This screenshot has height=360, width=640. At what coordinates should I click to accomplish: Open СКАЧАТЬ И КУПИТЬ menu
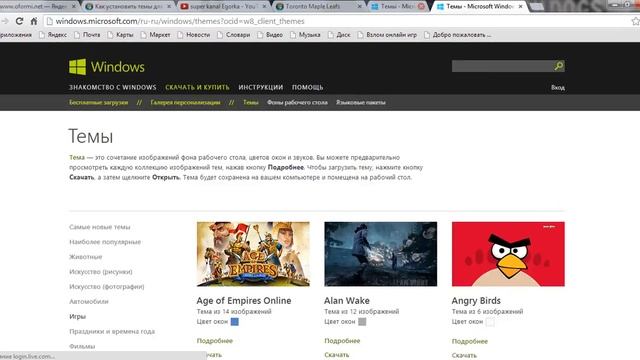pyautogui.click(x=197, y=87)
